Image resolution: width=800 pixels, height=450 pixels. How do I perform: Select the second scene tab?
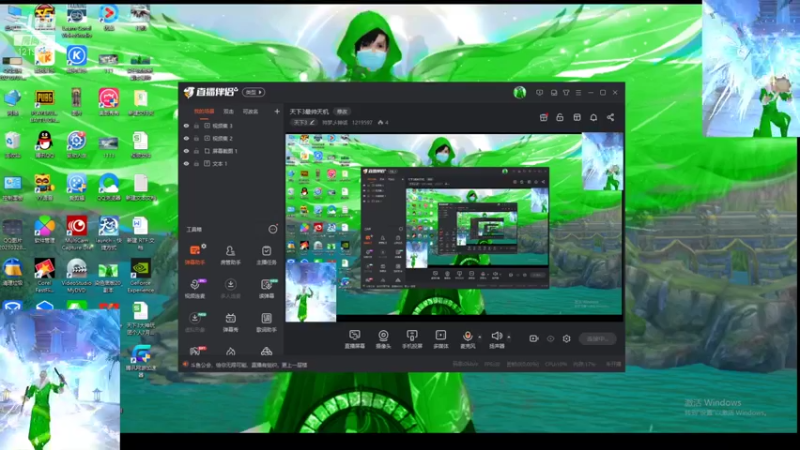(x=229, y=111)
